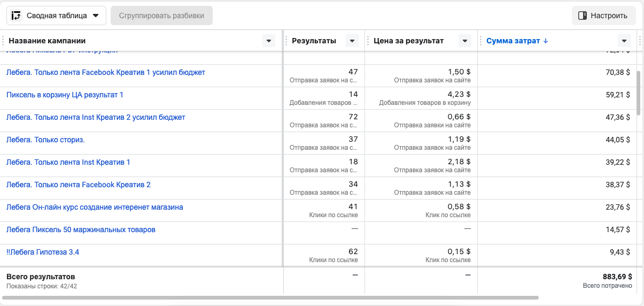Click the vertical scrollbar thumb of the table
The height and width of the screenshot is (306, 644).
[x=639, y=92]
